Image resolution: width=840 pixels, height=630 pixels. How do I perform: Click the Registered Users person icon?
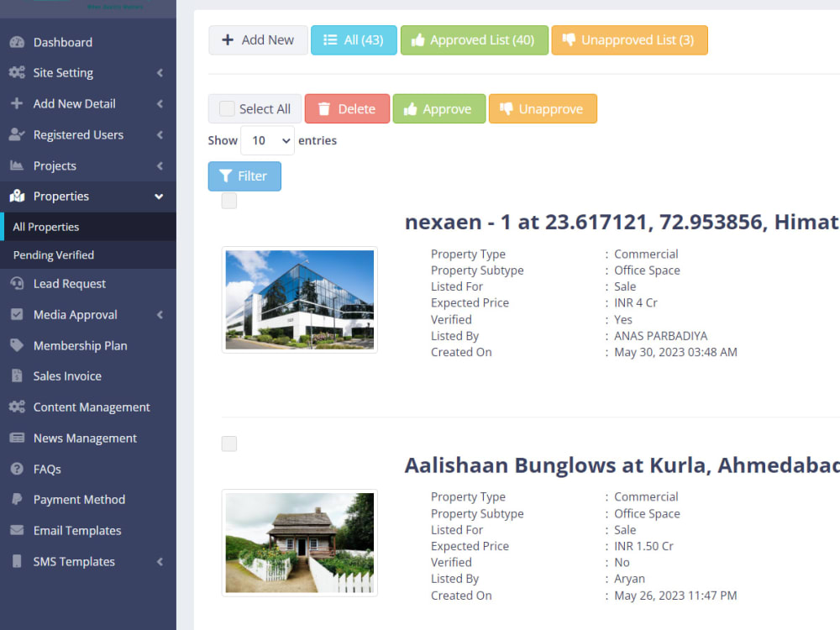(17, 134)
